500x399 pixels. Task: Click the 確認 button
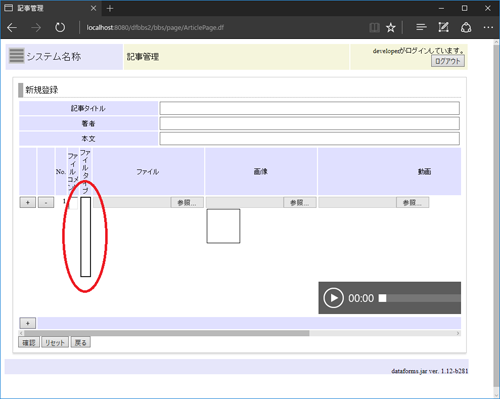(x=29, y=342)
